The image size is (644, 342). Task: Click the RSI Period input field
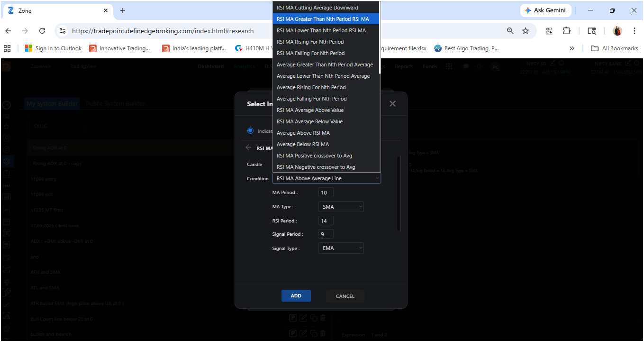tap(326, 221)
